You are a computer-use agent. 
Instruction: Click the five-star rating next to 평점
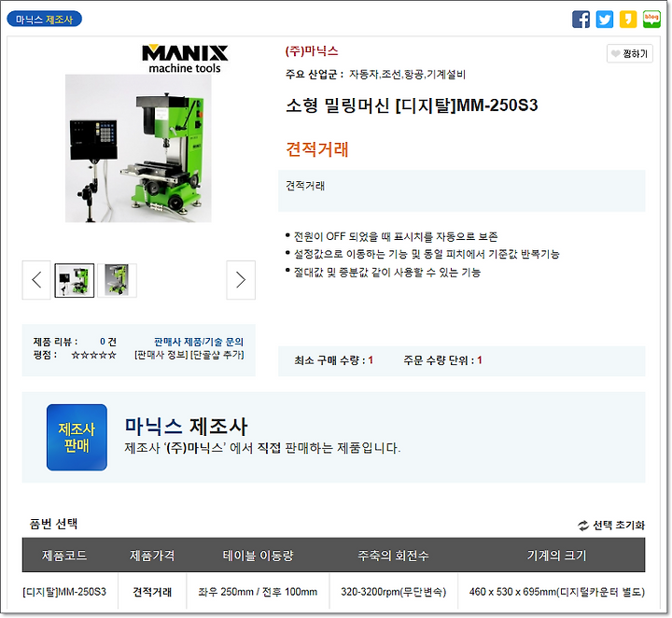(93, 356)
